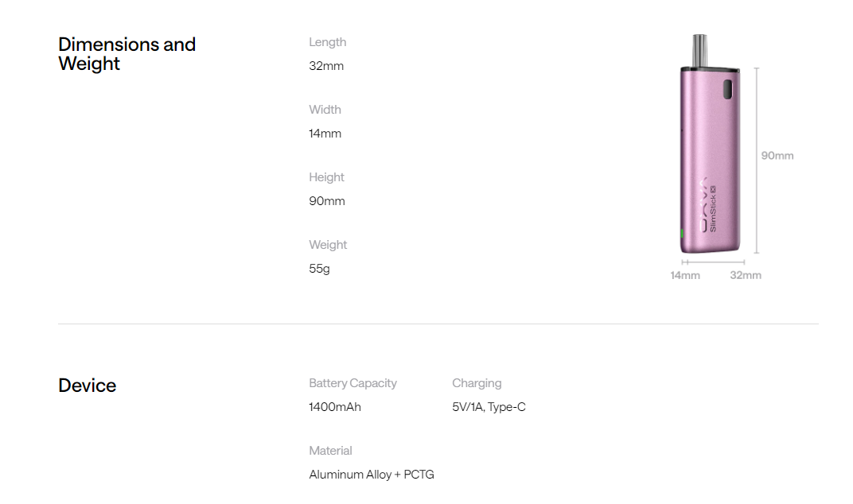The height and width of the screenshot is (504, 853).
Task: Click the dark window on the device's top side
Action: (726, 90)
